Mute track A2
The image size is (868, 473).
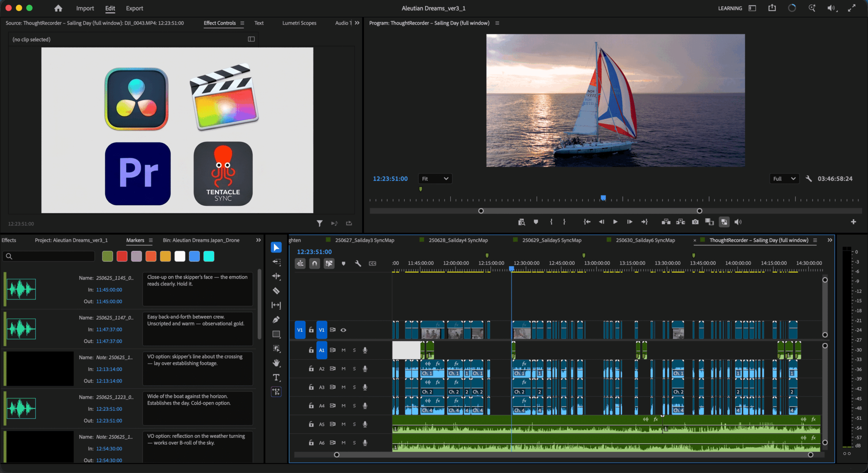(343, 369)
